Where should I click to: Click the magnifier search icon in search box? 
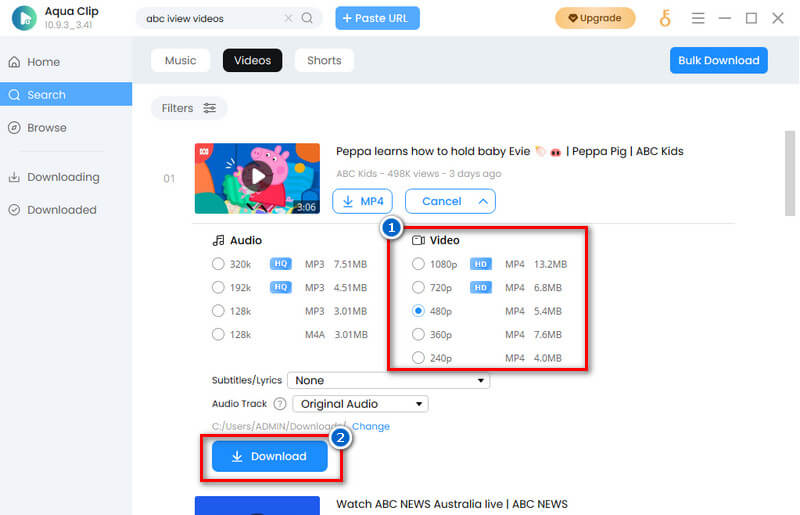(307, 18)
